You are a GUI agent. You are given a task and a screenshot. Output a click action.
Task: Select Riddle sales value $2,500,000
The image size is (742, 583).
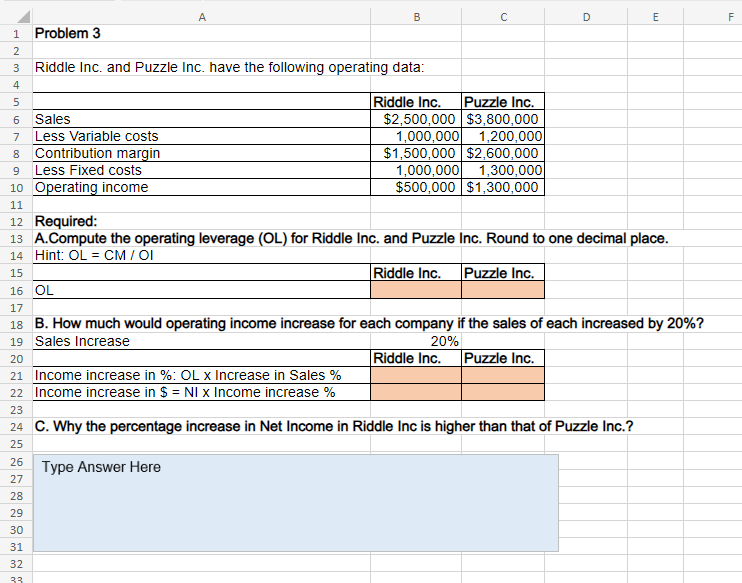pyautogui.click(x=416, y=119)
